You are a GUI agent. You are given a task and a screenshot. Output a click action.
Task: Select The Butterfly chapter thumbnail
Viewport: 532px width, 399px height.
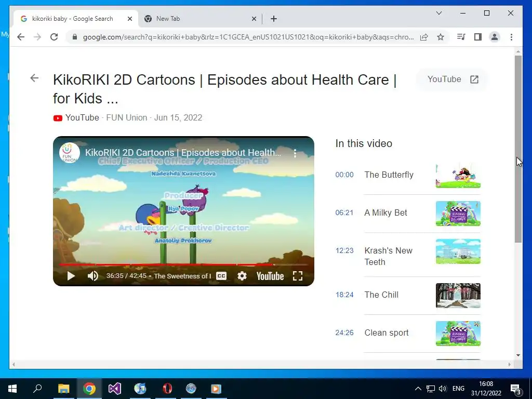coord(458,176)
